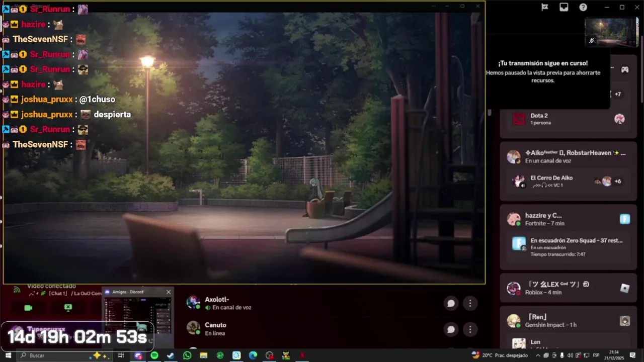Open Steam from the taskbar
The image size is (644, 362).
click(171, 355)
